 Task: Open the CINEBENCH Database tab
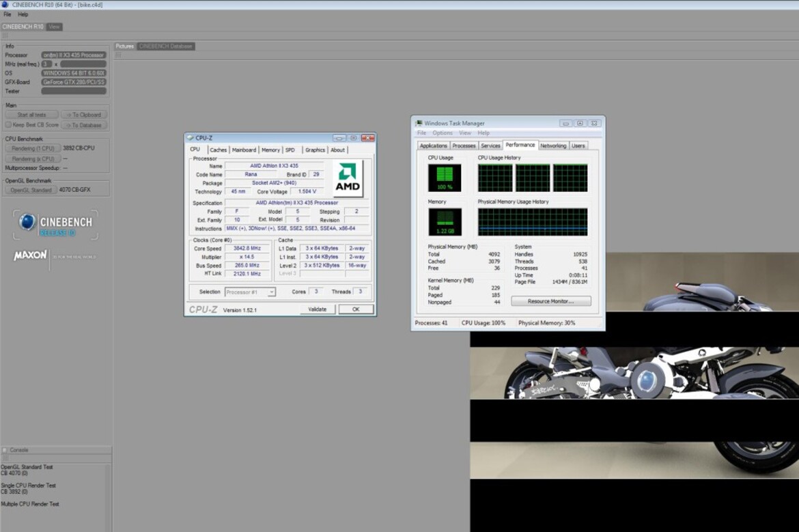point(166,46)
